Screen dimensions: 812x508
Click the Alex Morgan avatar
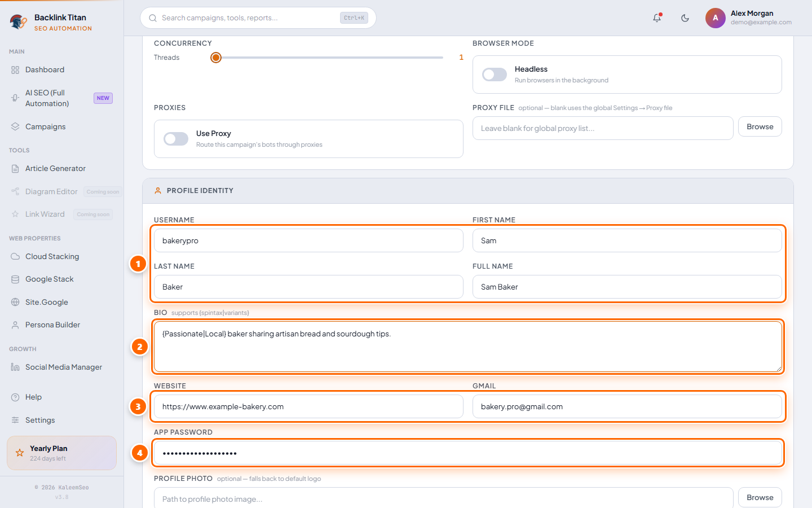pos(716,18)
